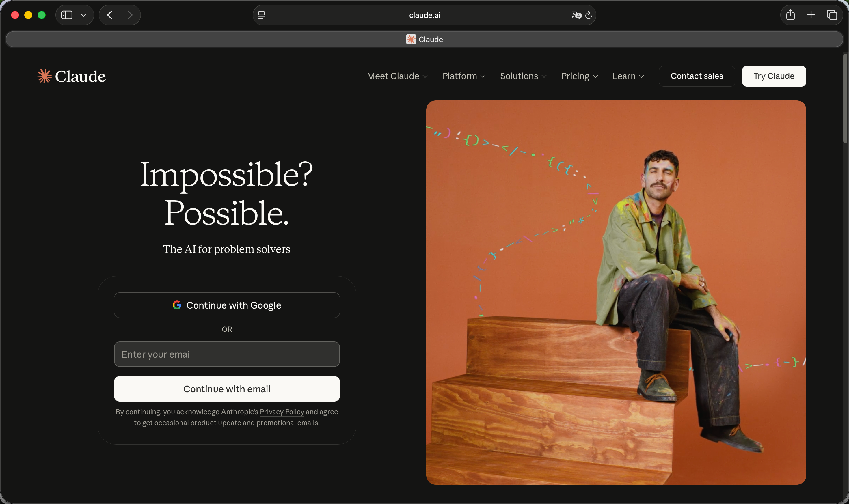This screenshot has height=504, width=849.
Task: Reload the page using refresh icon
Action: (589, 15)
